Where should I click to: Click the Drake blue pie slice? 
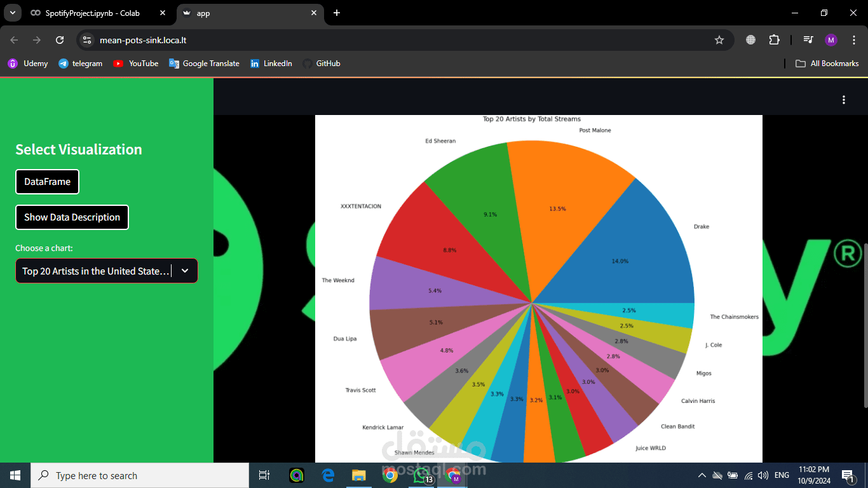click(642, 254)
